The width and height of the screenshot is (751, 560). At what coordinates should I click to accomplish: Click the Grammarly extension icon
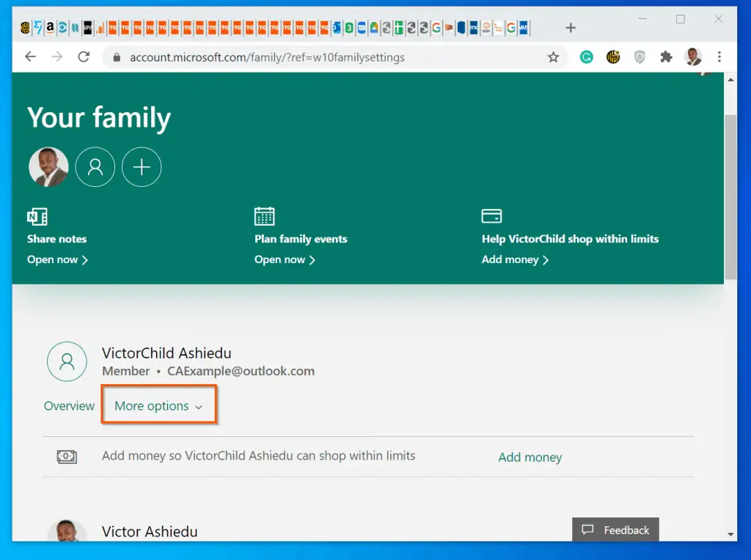tap(587, 57)
